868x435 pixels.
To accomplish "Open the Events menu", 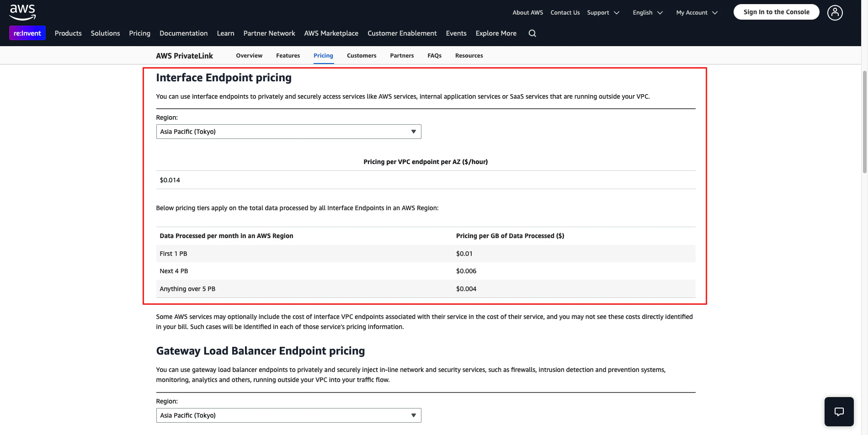I will tap(456, 33).
